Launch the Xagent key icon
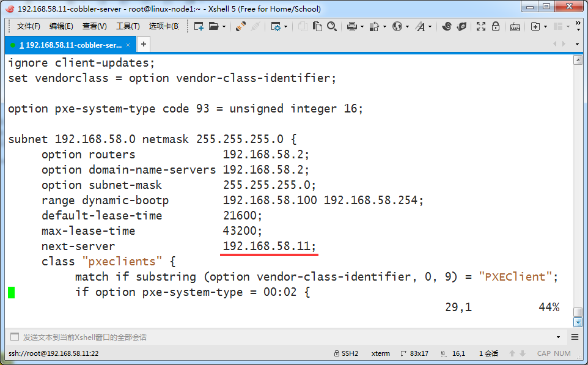588x365 pixels. click(461, 26)
